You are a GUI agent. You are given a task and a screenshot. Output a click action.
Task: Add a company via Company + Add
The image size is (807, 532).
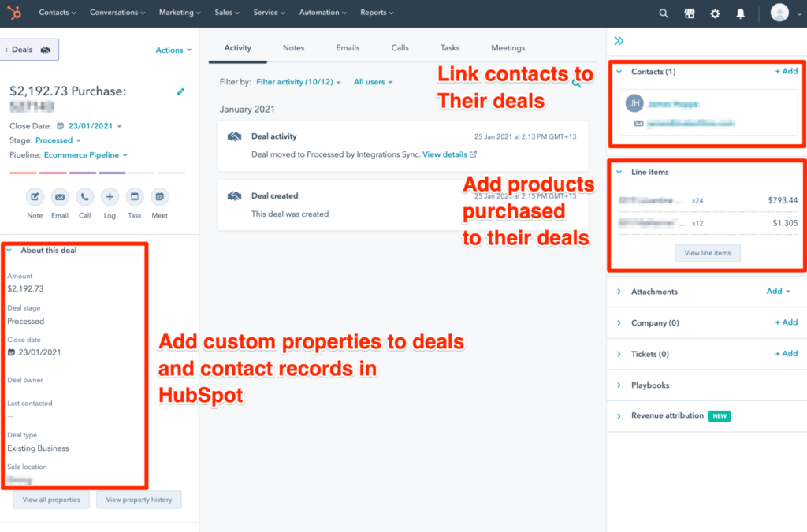click(787, 322)
